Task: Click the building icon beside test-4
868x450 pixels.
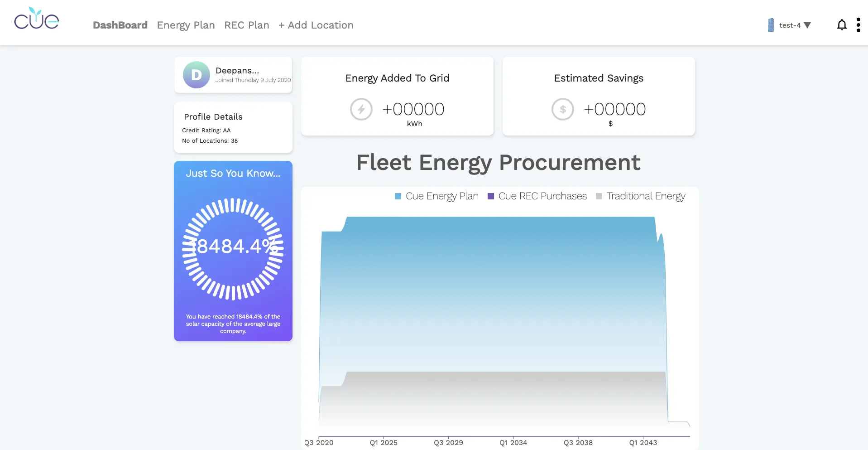Action: 770,25
